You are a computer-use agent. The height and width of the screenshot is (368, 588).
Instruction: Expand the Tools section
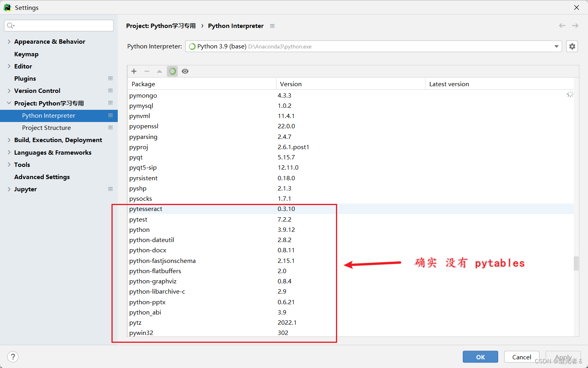(9, 165)
